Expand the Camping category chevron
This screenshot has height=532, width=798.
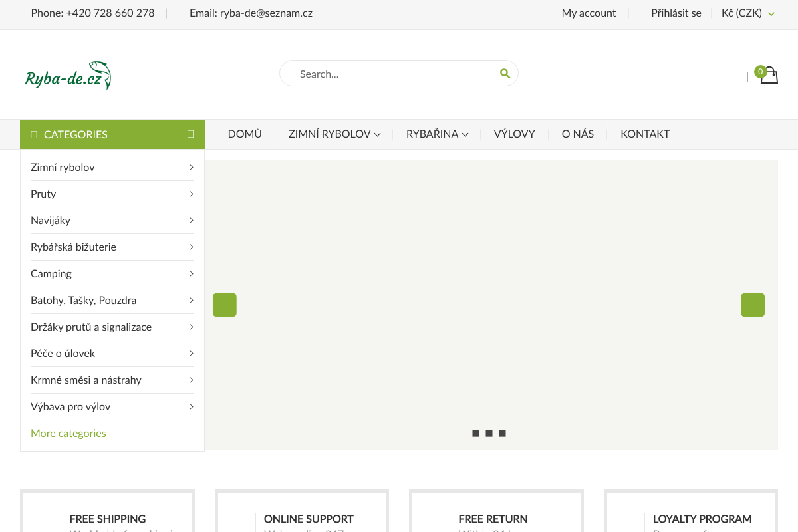click(191, 273)
